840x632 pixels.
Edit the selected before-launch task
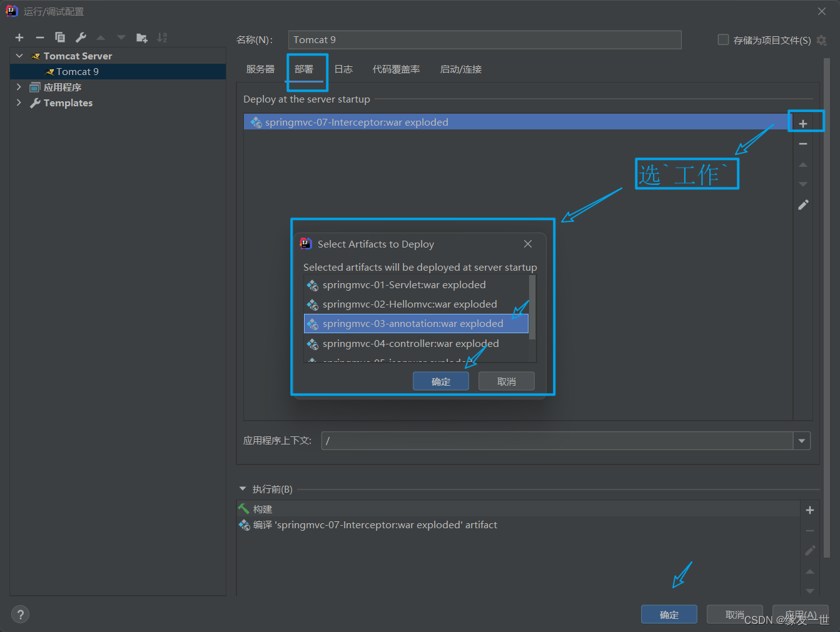[810, 551]
